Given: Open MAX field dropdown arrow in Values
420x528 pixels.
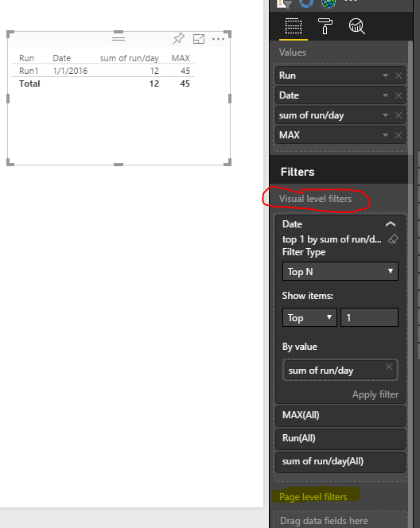Looking at the screenshot, I should (x=385, y=135).
